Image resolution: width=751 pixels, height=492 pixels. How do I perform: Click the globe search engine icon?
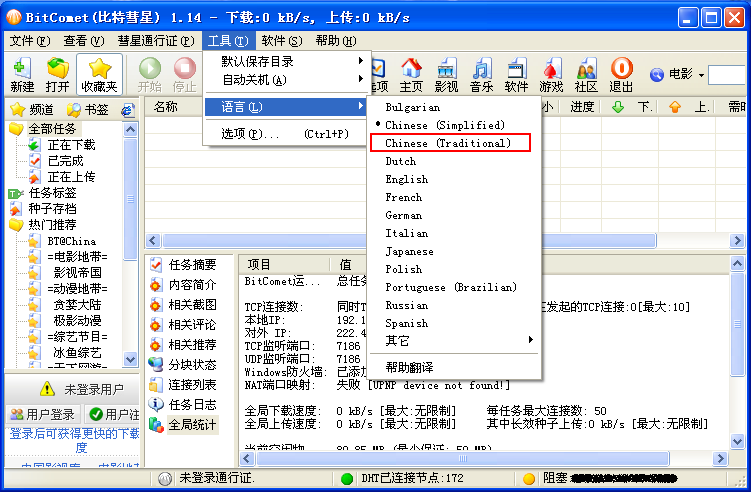click(x=657, y=74)
